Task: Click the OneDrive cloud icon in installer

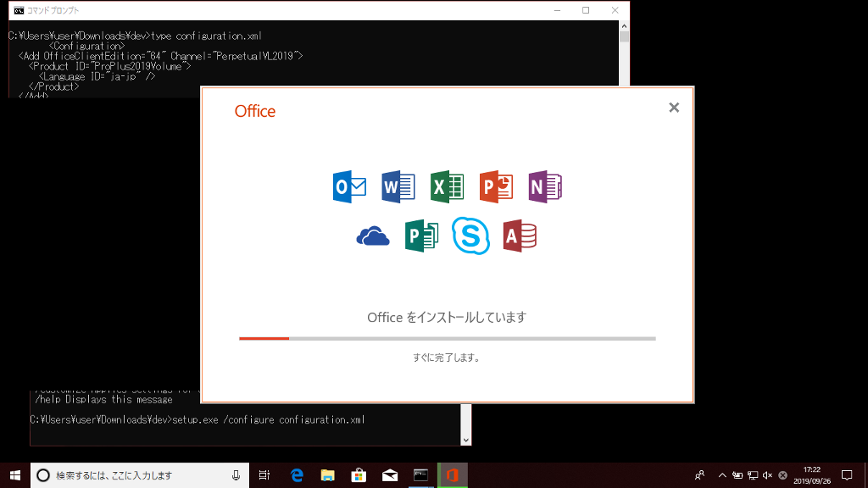Action: pos(373,236)
